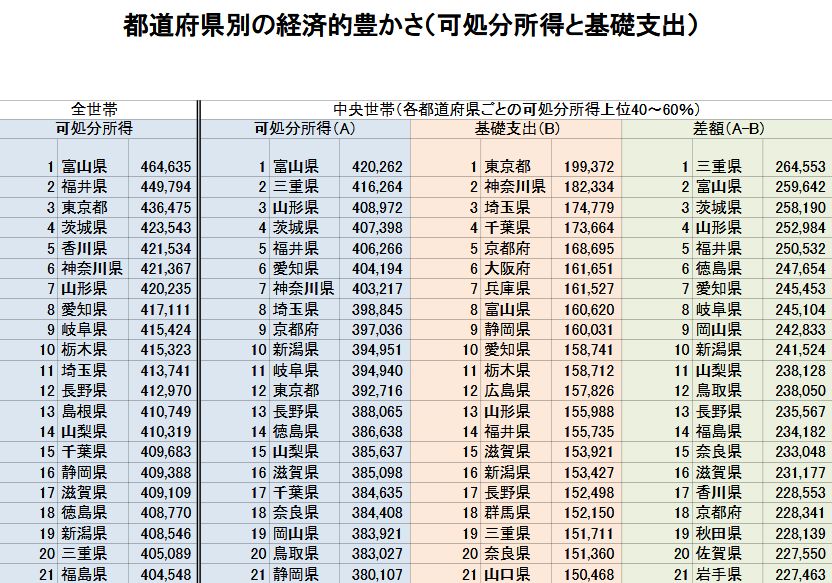This screenshot has width=832, height=583.
Task: Select the value 408,972 for 山形県
Action: 377,207
